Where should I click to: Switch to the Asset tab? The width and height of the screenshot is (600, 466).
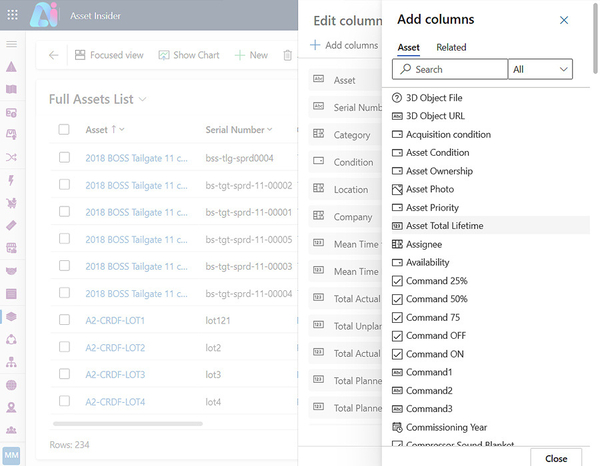click(408, 47)
